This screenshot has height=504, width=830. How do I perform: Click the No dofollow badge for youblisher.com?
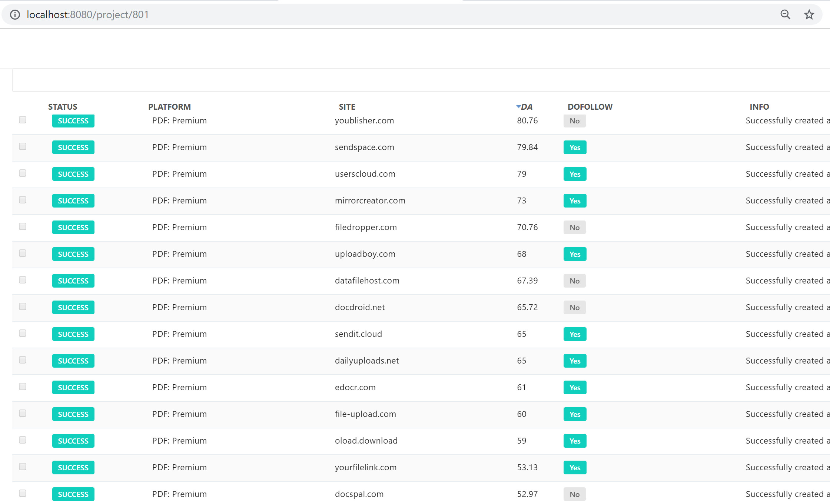(x=575, y=121)
